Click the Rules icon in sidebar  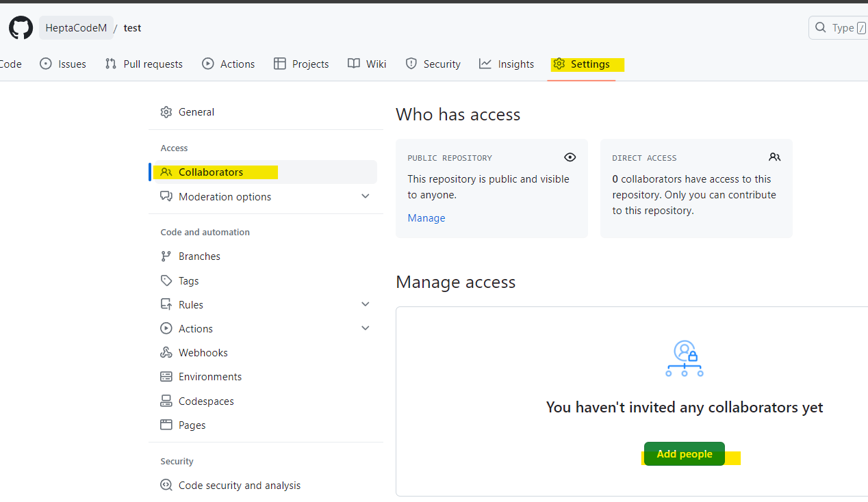coord(166,304)
